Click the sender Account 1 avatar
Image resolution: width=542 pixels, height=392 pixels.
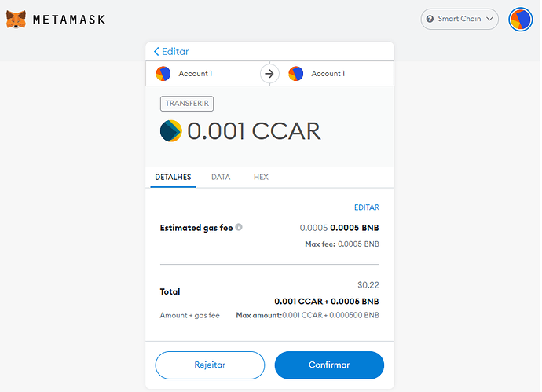point(163,74)
